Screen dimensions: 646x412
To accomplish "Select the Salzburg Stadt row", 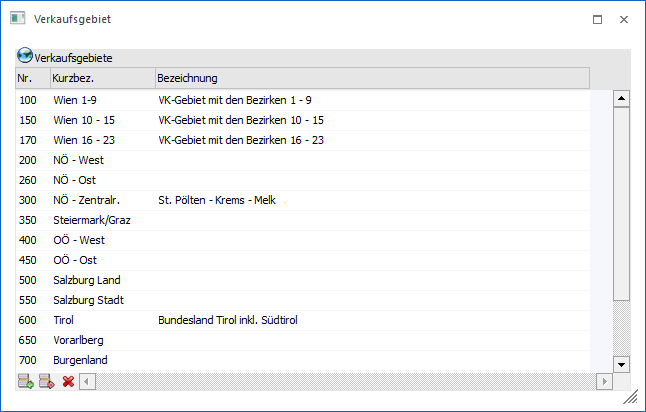I will 87,300.
